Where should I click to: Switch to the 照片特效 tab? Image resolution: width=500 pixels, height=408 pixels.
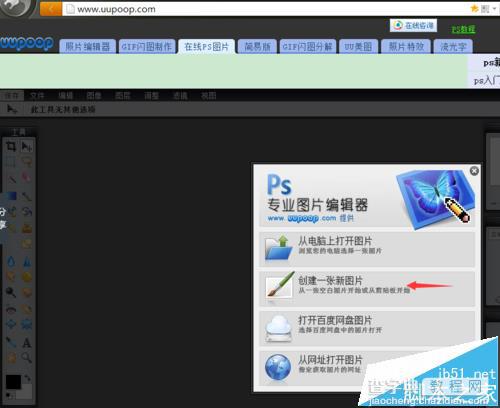406,46
